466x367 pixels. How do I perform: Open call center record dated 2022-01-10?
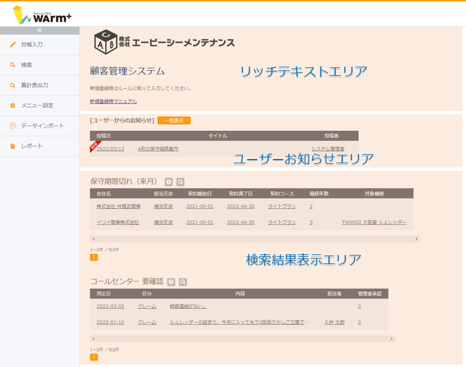(x=110, y=322)
